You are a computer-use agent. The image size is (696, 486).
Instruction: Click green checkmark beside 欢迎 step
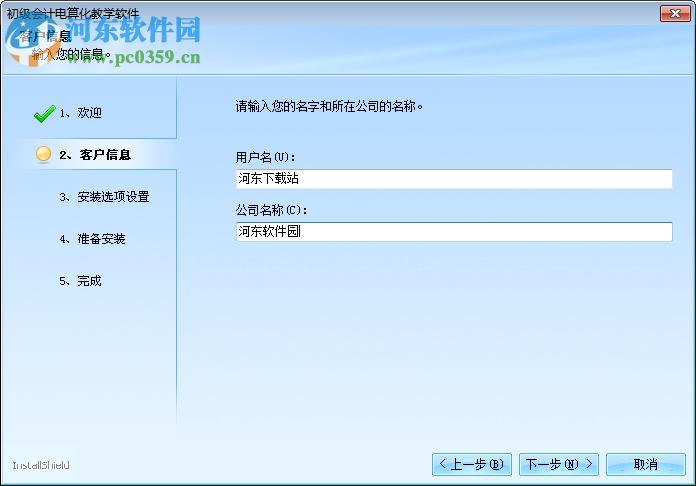coord(44,114)
